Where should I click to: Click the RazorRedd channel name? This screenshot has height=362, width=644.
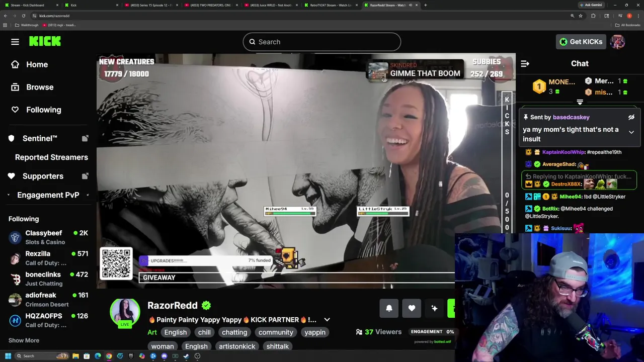coord(173,305)
